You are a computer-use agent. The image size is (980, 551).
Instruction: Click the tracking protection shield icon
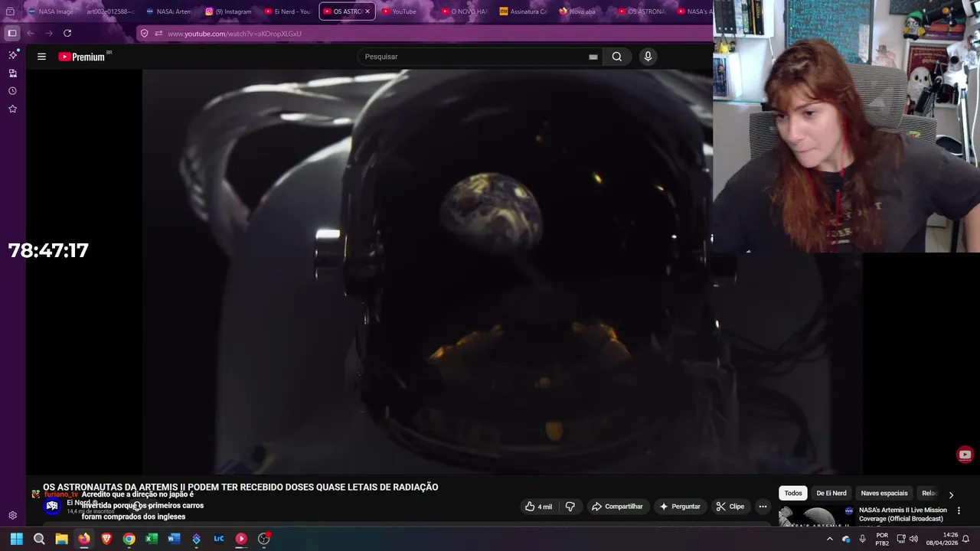pyautogui.click(x=145, y=33)
